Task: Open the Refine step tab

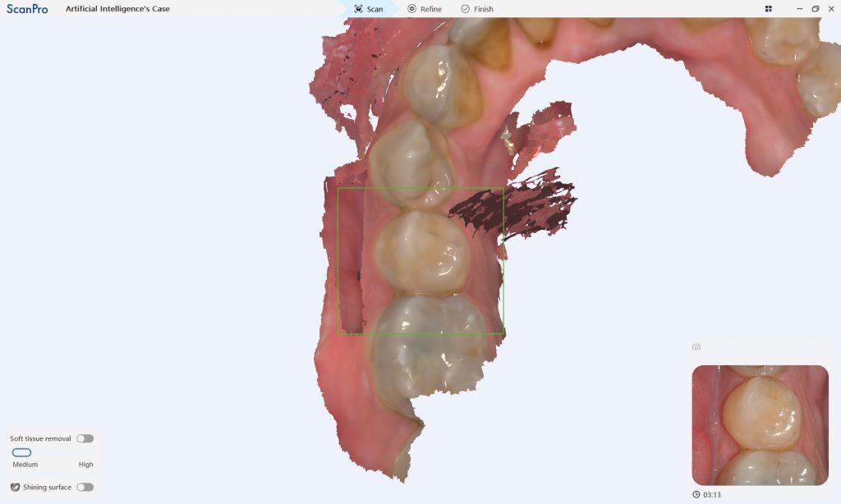Action: coord(425,9)
